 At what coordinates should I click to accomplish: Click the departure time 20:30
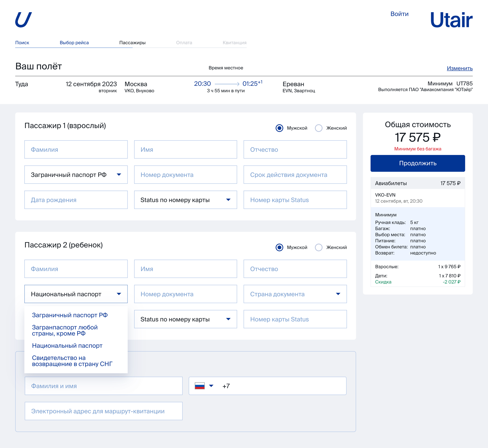(202, 84)
